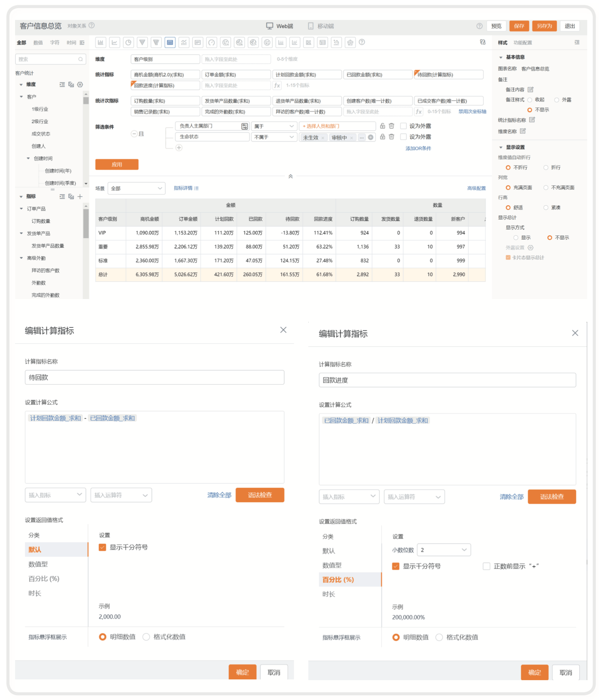The image size is (599, 700).
Task: Click the 应用 button
Action: coord(117,165)
